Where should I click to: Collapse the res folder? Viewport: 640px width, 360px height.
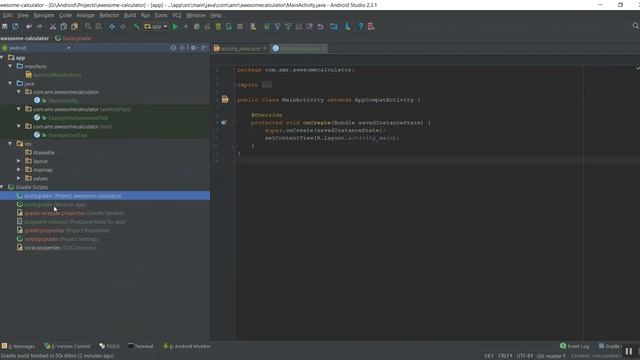point(10,144)
